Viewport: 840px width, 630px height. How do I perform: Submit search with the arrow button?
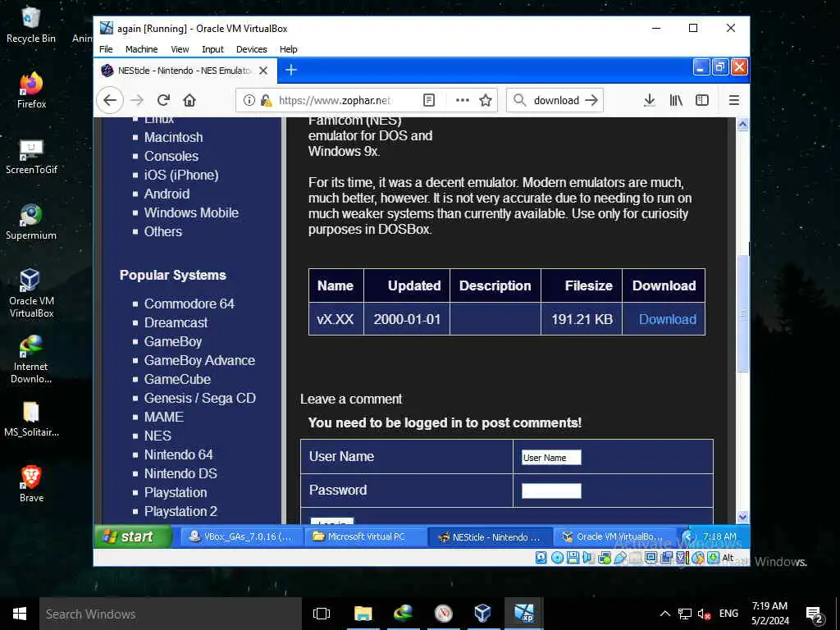pyautogui.click(x=591, y=100)
